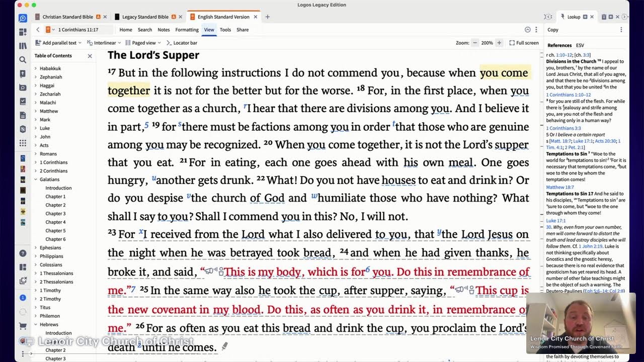
Task: Expand Romans in the table of contents
Action: [x=36, y=154]
